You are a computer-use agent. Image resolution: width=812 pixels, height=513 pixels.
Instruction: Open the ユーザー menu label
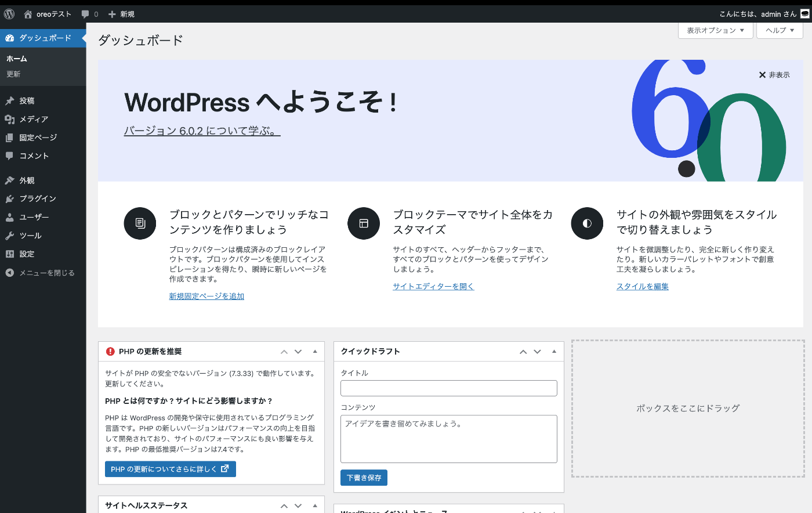pyautogui.click(x=34, y=217)
